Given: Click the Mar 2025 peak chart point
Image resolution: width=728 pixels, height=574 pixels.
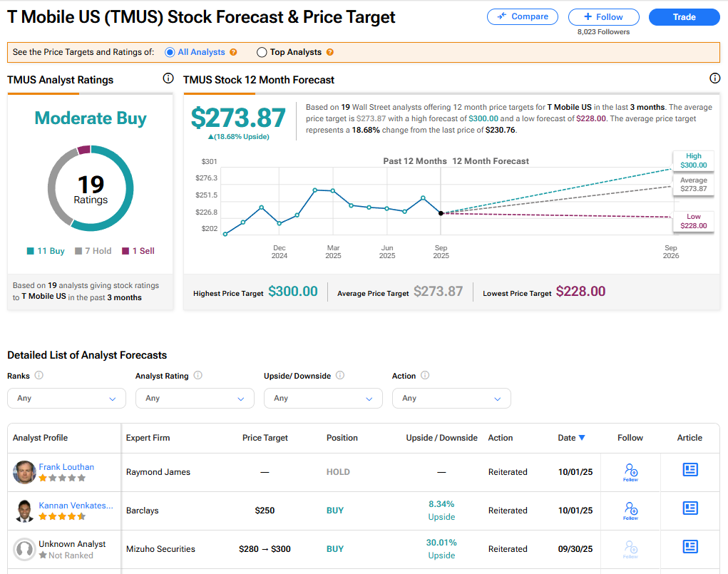Looking at the screenshot, I should (314, 190).
